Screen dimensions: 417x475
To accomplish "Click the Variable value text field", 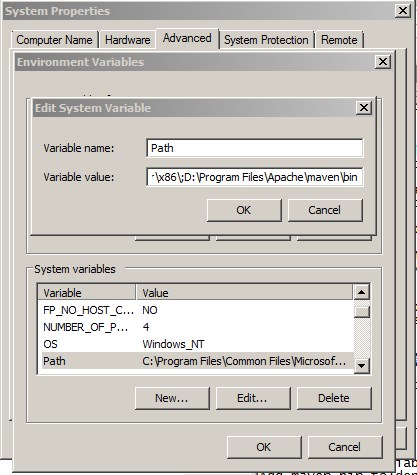I will (255, 177).
